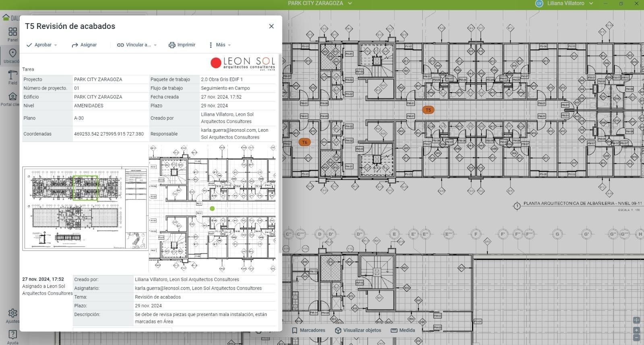Select the Ubicación location pin icon
Viewport: 644px width, 345px height.
(12, 53)
